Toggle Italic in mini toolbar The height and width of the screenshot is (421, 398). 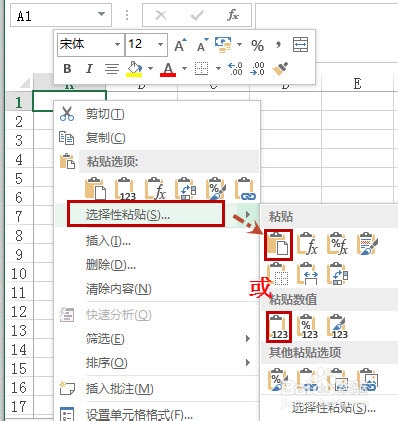(89, 69)
